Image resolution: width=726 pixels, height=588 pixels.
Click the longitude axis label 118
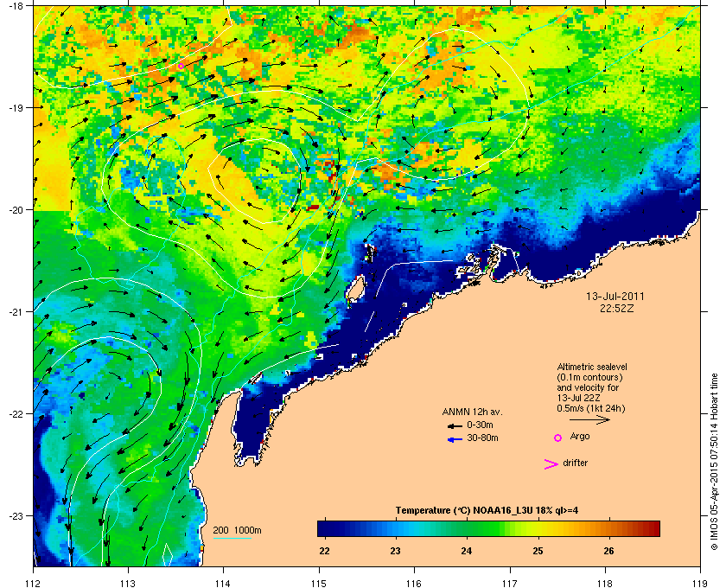(605, 584)
